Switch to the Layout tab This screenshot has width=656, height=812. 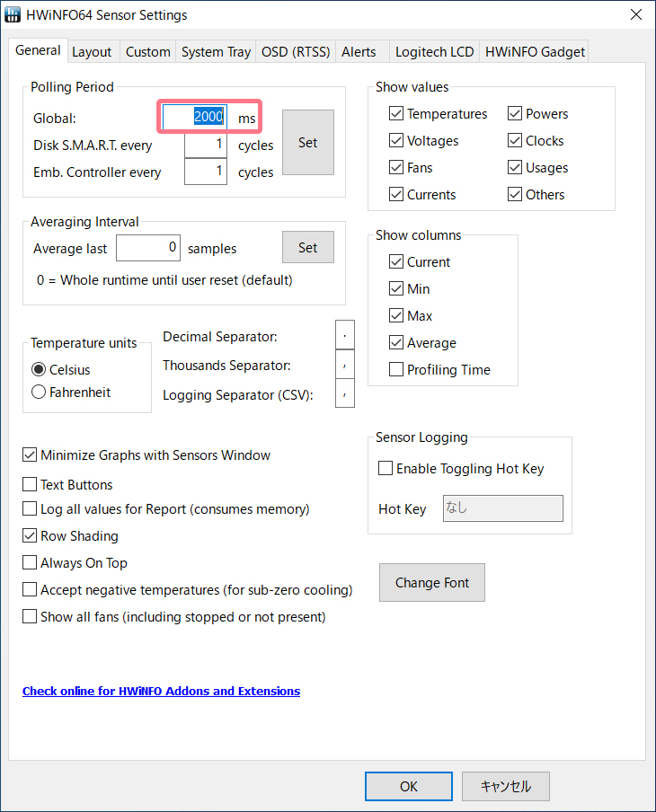coord(92,52)
